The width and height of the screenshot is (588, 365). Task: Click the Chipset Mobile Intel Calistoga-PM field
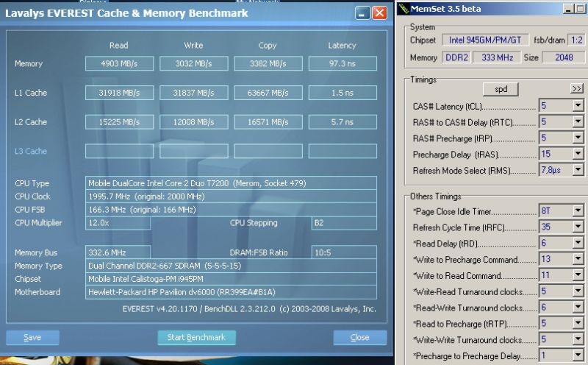pyautogui.click(x=231, y=279)
